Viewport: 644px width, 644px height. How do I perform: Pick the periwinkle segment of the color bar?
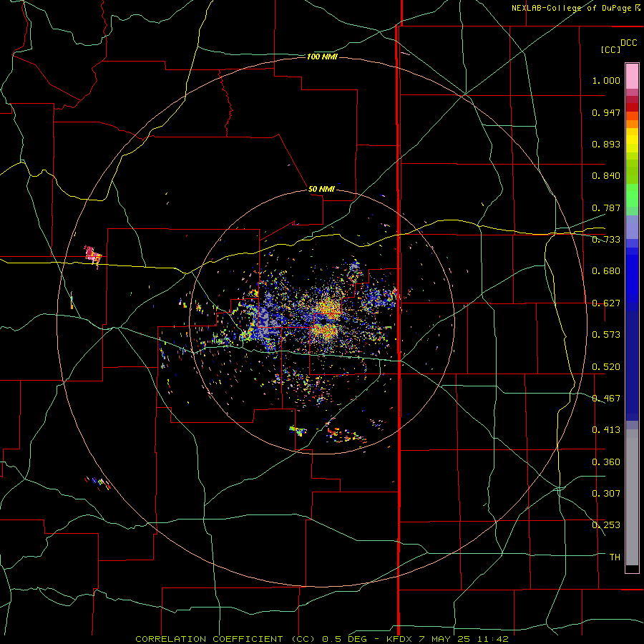coord(632,227)
